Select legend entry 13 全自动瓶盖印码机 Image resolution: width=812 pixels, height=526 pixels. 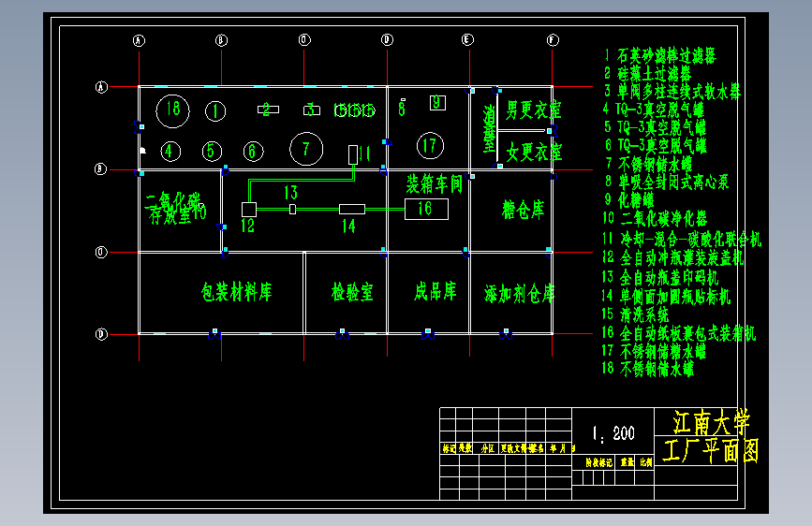tap(660, 278)
